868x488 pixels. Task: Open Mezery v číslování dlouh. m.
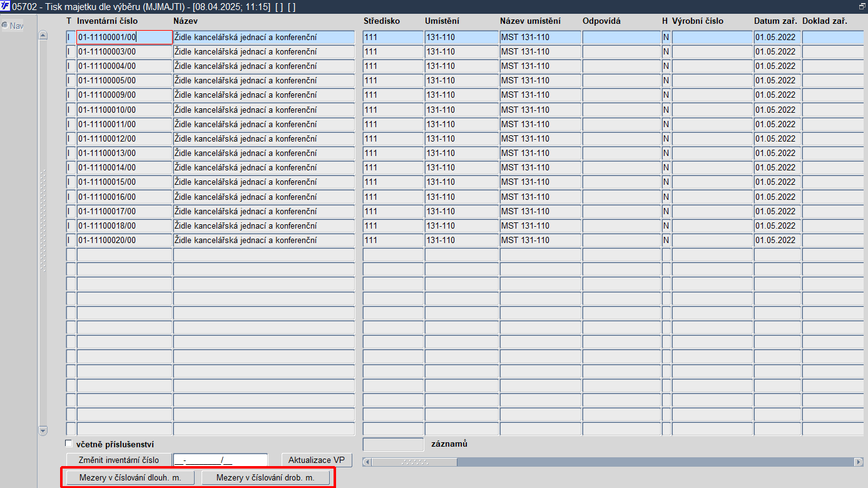pos(130,478)
